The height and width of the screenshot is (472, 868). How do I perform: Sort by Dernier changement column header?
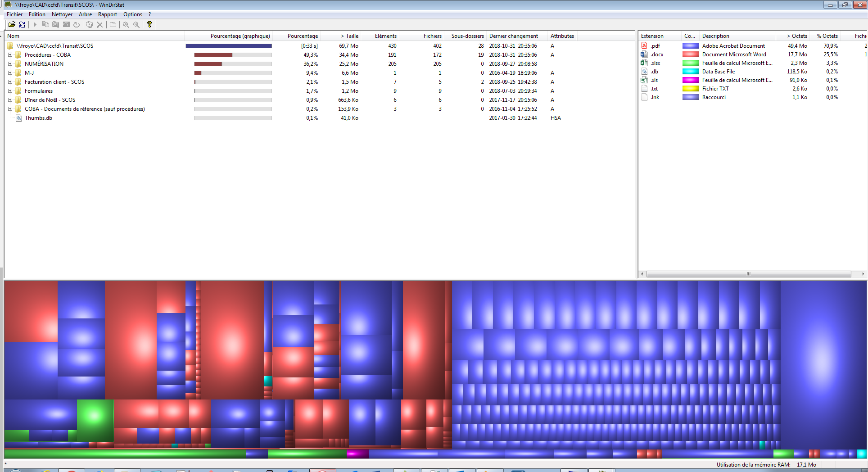(513, 36)
